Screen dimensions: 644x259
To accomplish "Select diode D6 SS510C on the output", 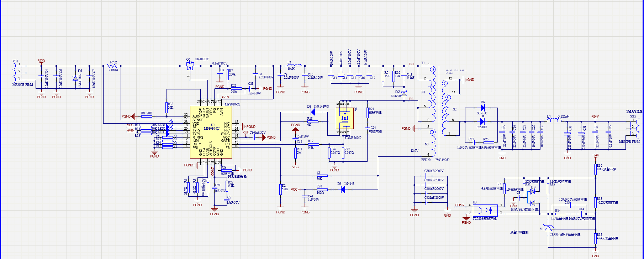I will [x=482, y=108].
